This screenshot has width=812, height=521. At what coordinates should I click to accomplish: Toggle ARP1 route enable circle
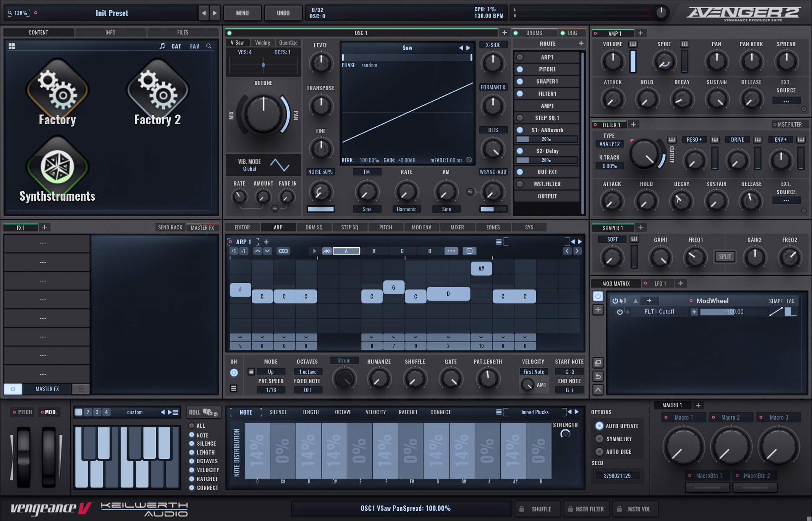click(520, 57)
